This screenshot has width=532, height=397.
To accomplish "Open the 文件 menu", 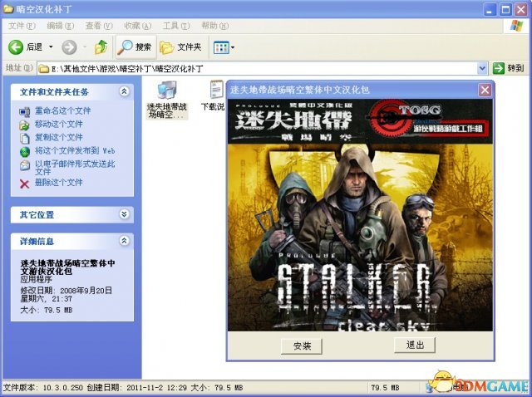I will [22, 26].
